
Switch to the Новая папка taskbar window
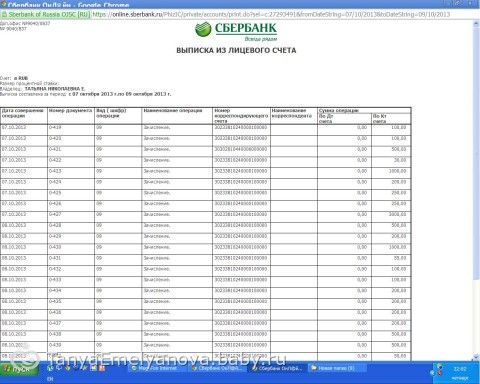coord(336,368)
